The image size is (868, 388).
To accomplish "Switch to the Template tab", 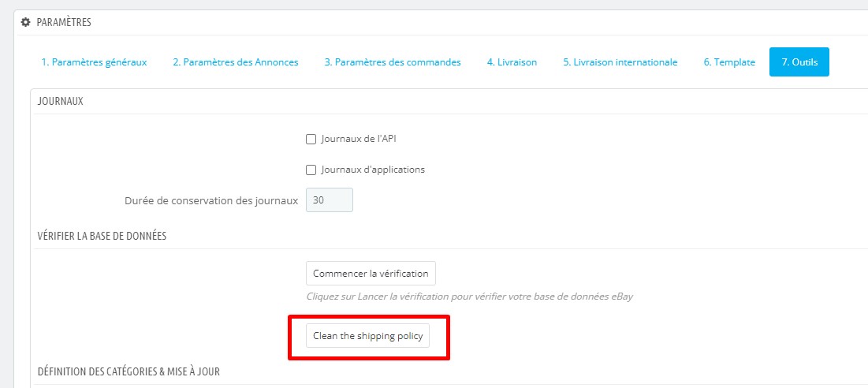I will pos(729,62).
